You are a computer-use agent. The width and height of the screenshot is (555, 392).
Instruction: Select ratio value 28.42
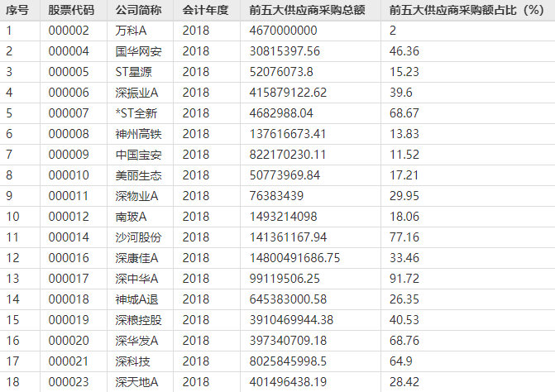404,382
